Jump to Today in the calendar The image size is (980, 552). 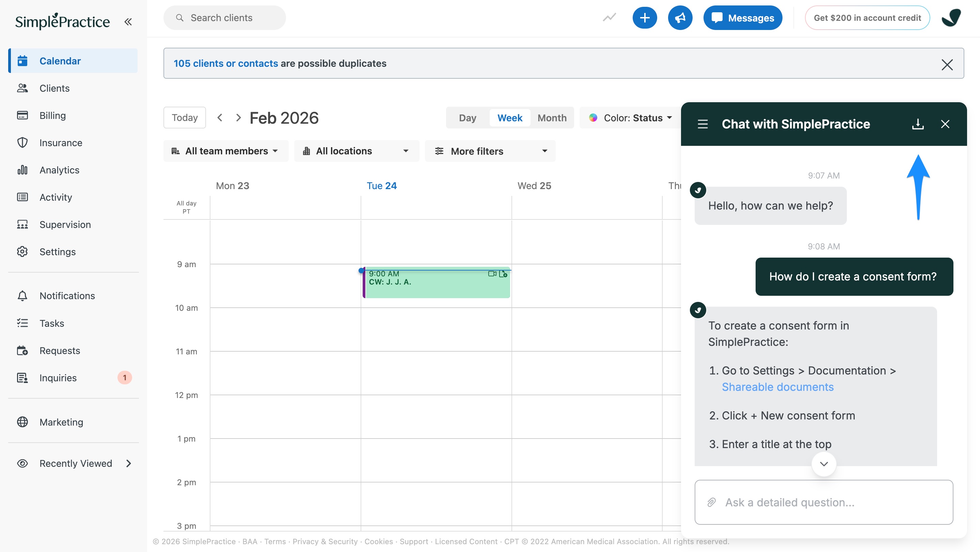185,118
